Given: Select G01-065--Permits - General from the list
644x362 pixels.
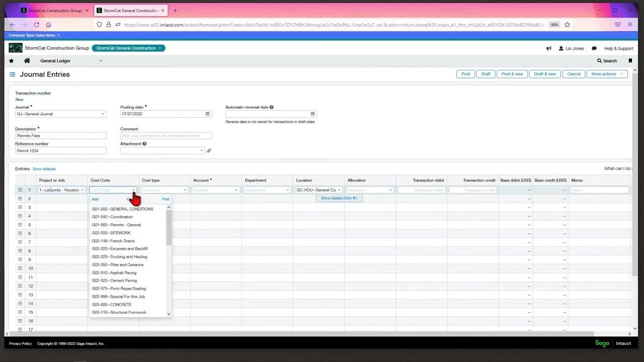Looking at the screenshot, I should [116, 225].
